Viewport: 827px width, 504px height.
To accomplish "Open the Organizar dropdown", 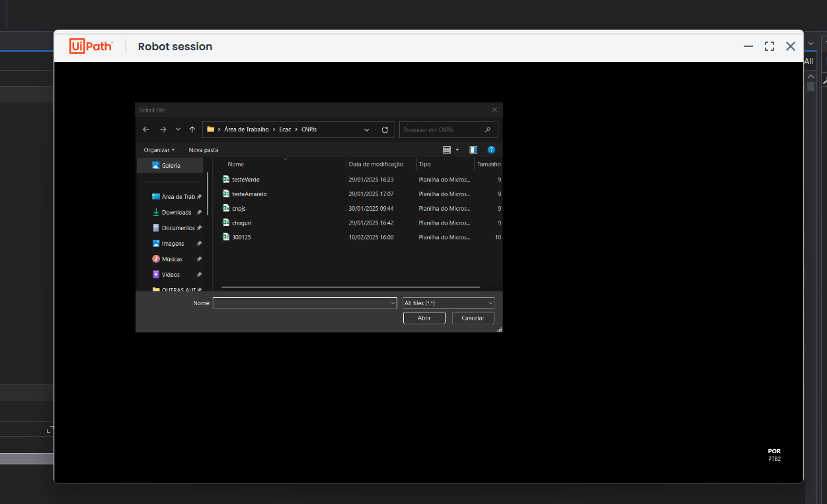I will click(x=158, y=149).
